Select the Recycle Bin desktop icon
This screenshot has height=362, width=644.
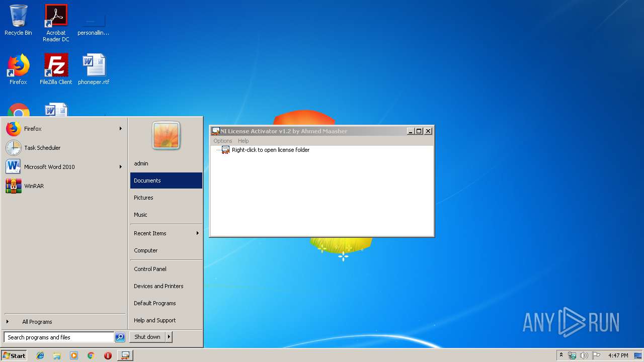point(18,20)
